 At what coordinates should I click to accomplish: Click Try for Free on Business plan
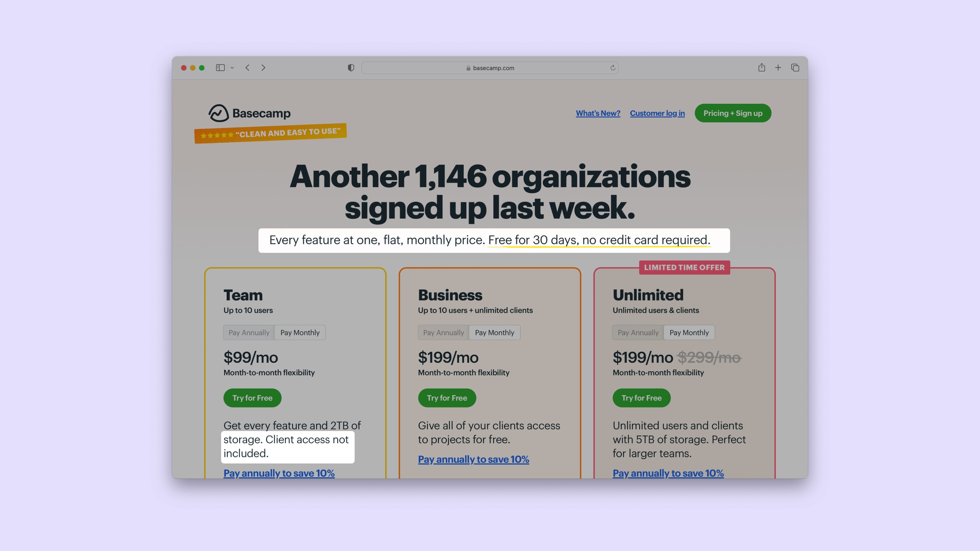(x=447, y=398)
